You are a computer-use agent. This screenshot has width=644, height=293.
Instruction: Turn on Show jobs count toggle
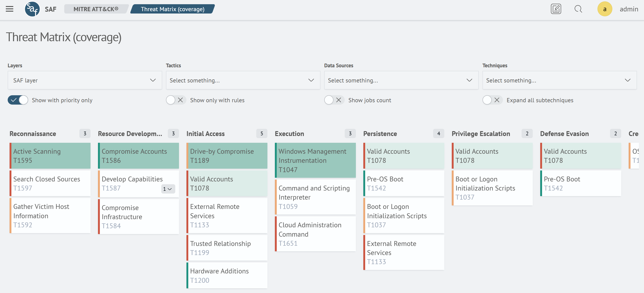point(334,100)
